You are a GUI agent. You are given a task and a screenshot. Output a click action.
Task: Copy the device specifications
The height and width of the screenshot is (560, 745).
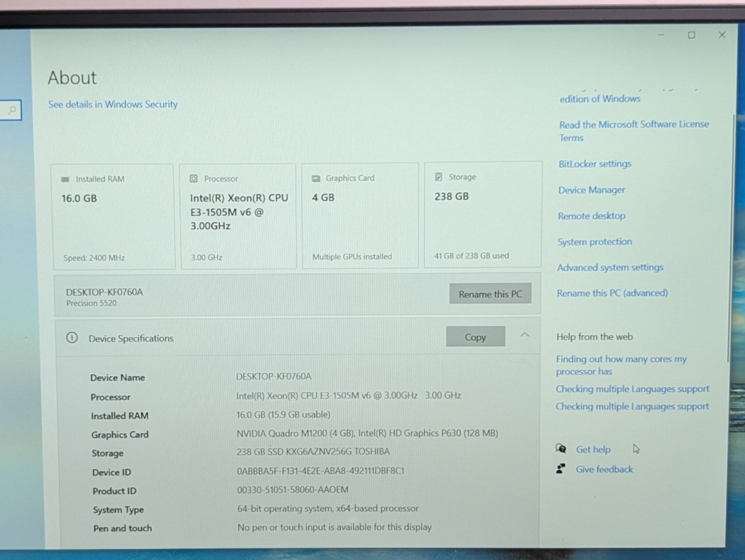475,337
